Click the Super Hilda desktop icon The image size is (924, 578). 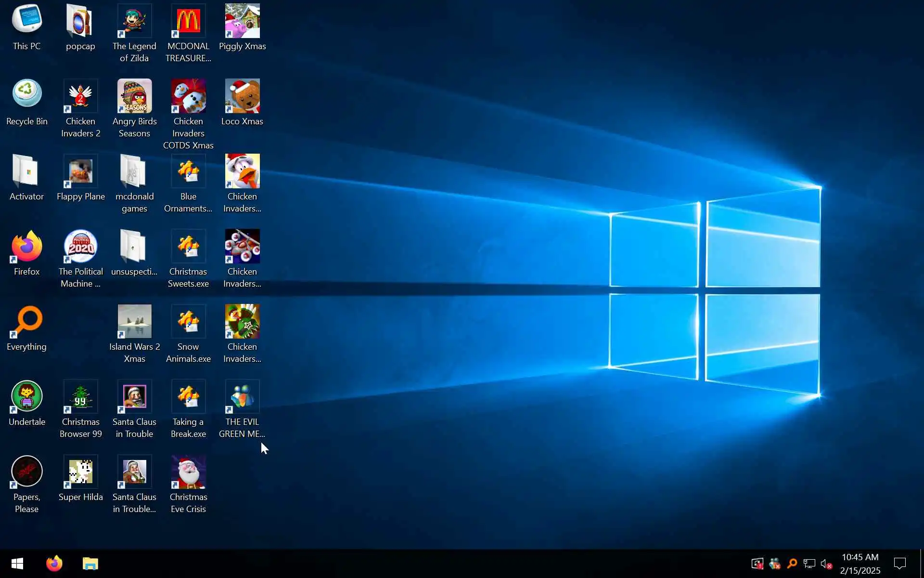click(80, 472)
